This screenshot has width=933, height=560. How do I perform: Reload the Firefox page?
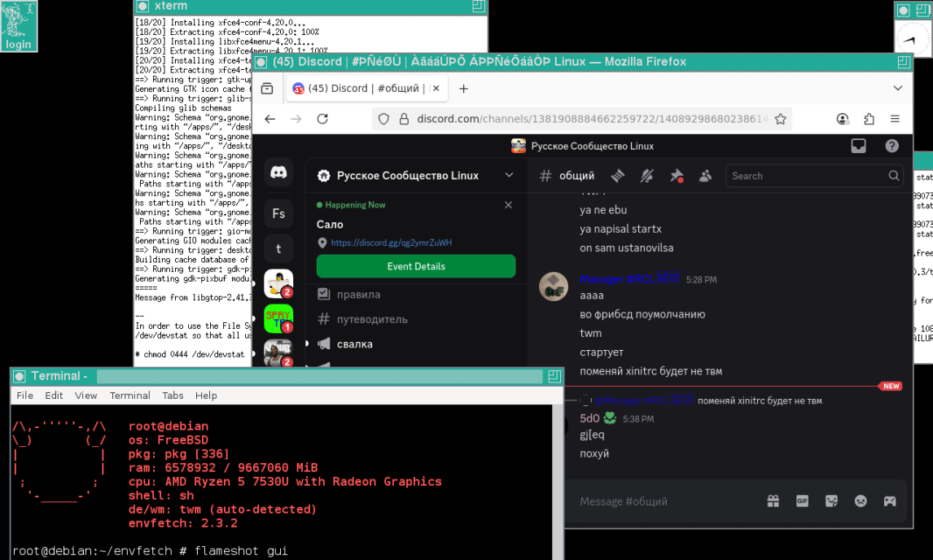tap(322, 119)
